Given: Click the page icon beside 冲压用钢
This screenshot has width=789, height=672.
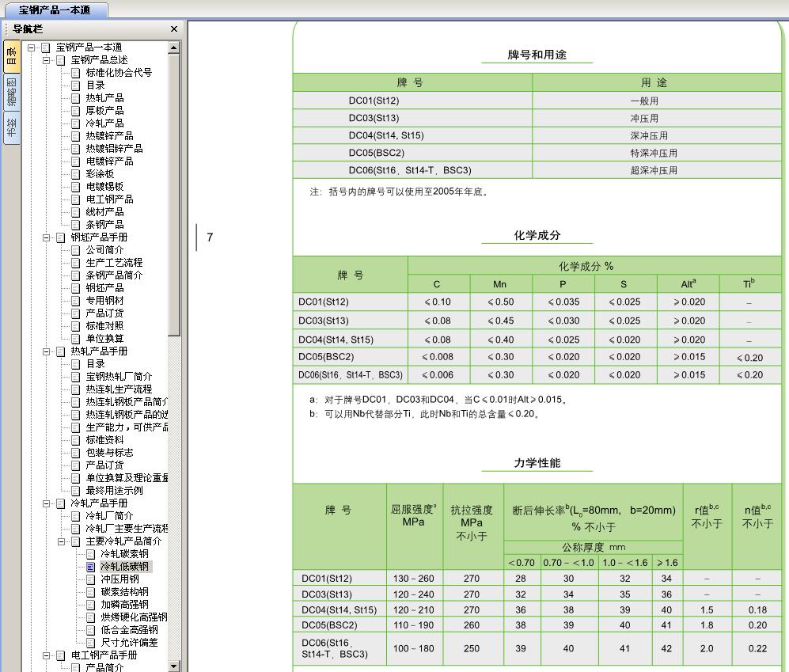Looking at the screenshot, I should [x=90, y=579].
